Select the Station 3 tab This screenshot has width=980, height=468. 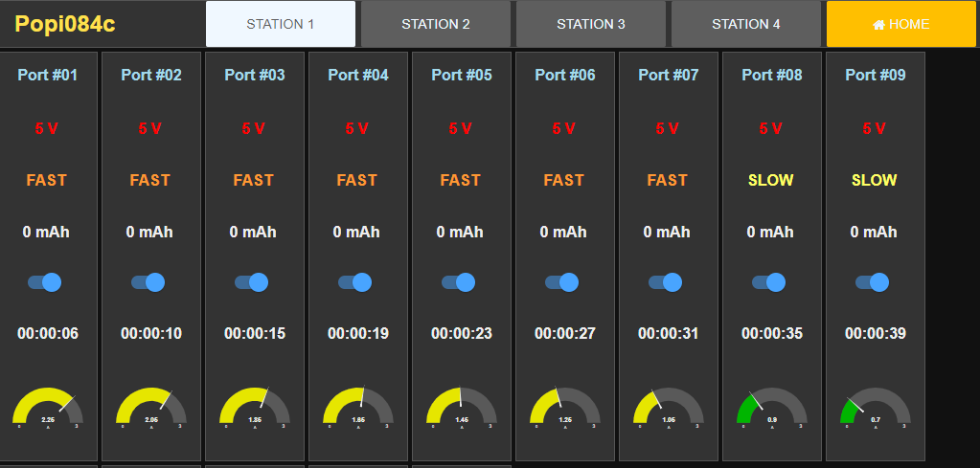point(591,24)
